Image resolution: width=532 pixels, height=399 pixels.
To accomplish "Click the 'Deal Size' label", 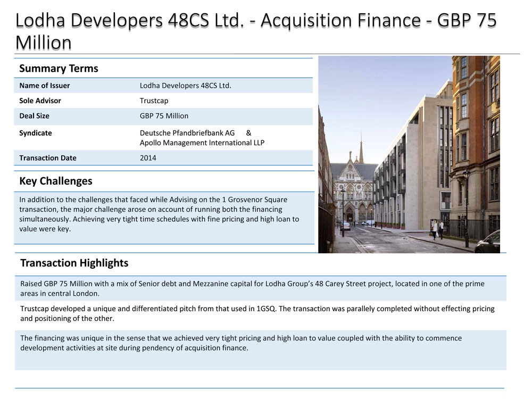I will (34, 115).
